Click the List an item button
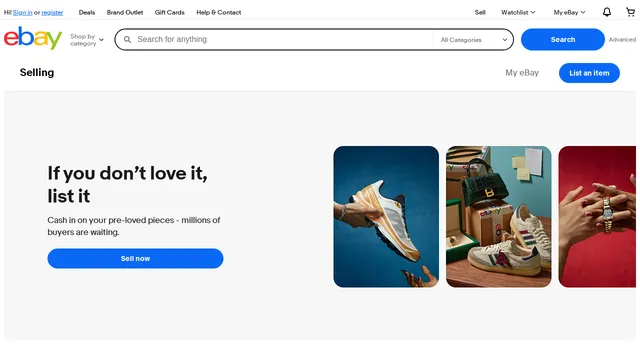640x360 pixels. [x=589, y=73]
